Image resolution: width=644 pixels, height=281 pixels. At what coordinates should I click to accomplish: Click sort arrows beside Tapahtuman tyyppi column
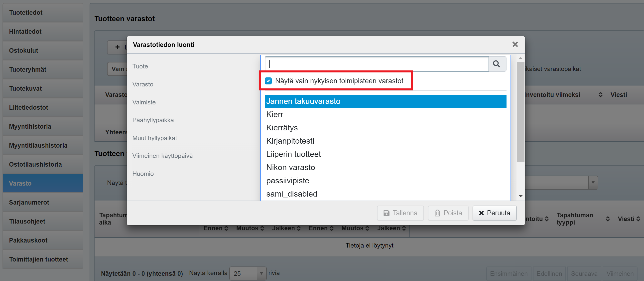(608, 219)
